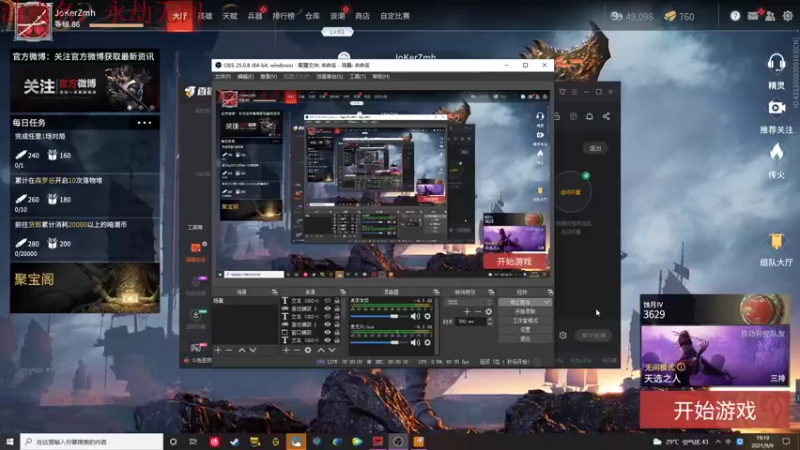Open the game help question-mark icon

[735, 16]
